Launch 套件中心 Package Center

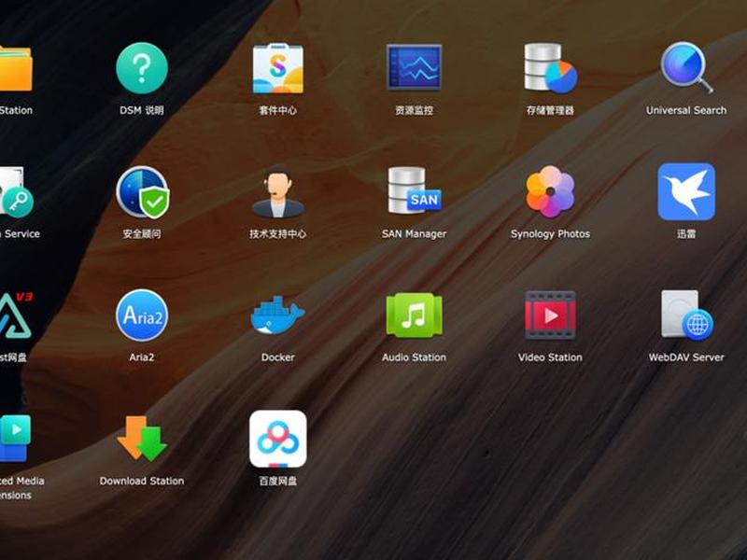pyautogui.click(x=277, y=68)
